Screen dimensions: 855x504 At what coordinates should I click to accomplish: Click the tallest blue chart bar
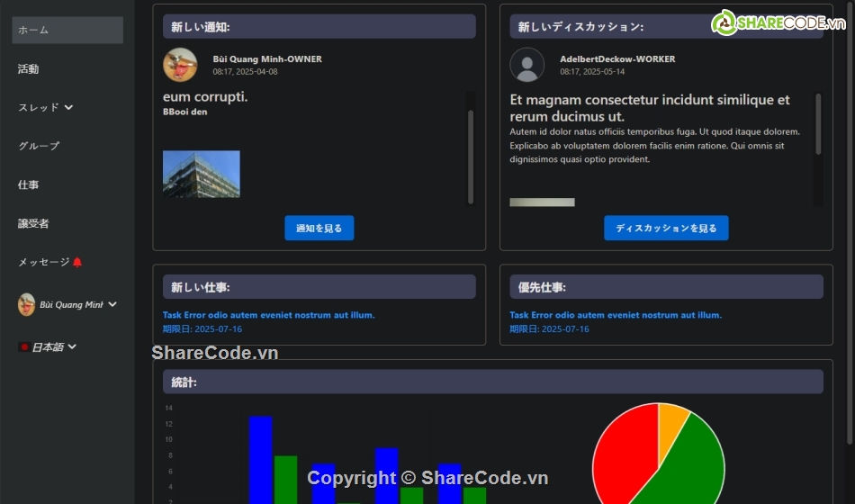click(x=261, y=460)
